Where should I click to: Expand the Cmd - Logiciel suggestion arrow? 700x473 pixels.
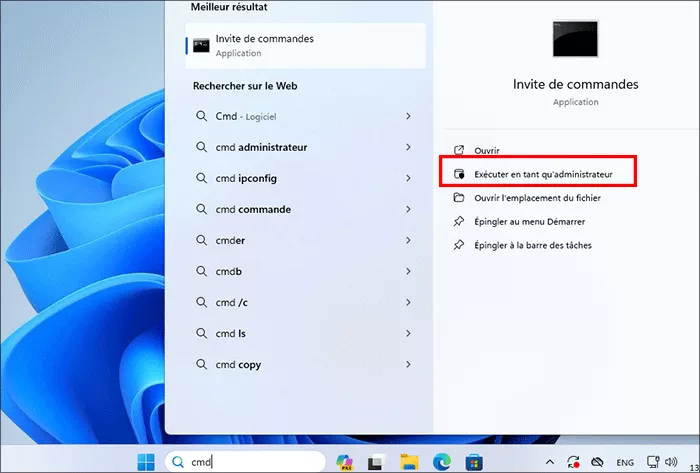point(408,116)
